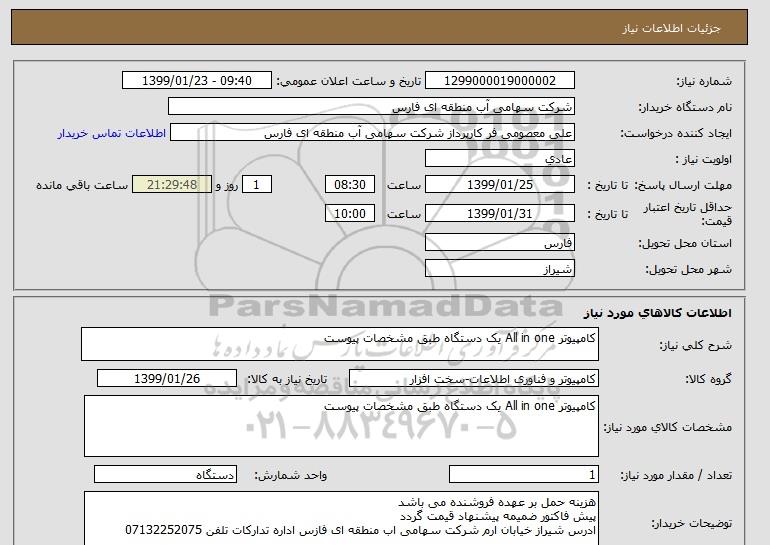Viewport: 770px width, 545px height.
Task: Click the label توضیحات خریدار
Action: [691, 523]
